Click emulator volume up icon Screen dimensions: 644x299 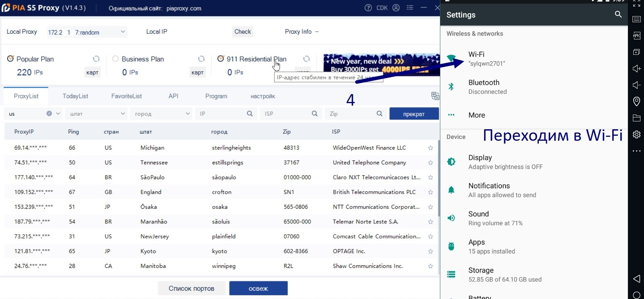click(x=636, y=68)
